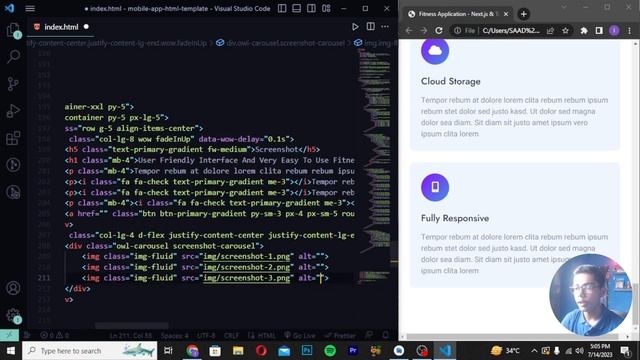Click the screenshot-1.png src link in code
Image resolution: width=640 pixels, height=360 pixels.
click(246, 256)
